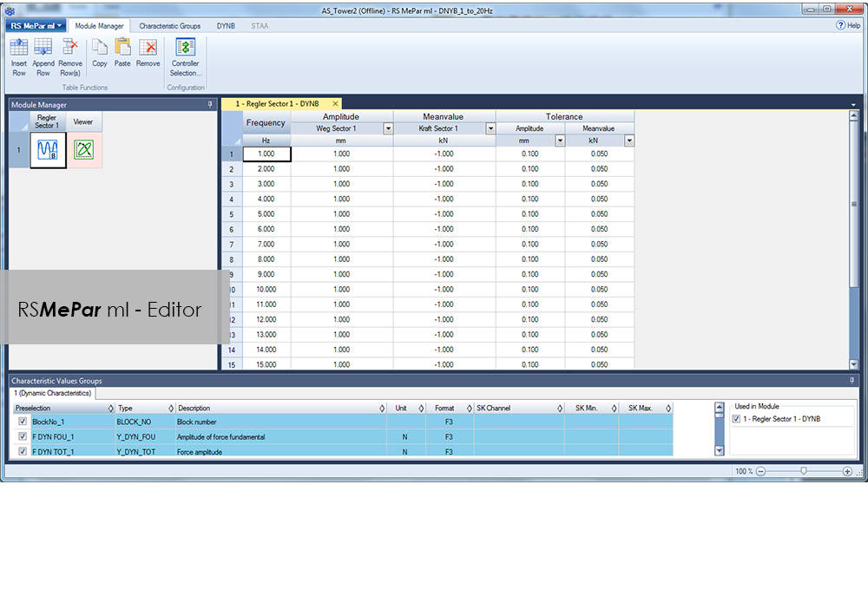Select the Frequency cell in row 1
This screenshot has height=615, width=868.
point(266,154)
